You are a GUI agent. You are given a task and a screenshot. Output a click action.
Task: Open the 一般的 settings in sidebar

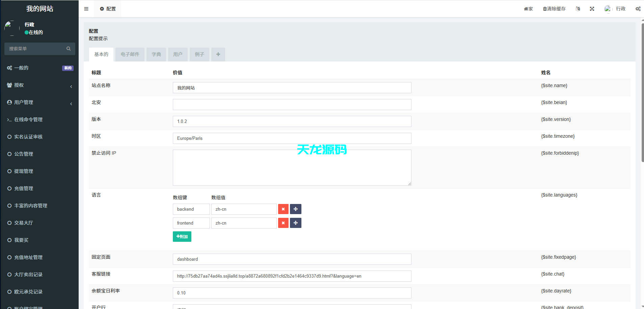[x=22, y=68]
